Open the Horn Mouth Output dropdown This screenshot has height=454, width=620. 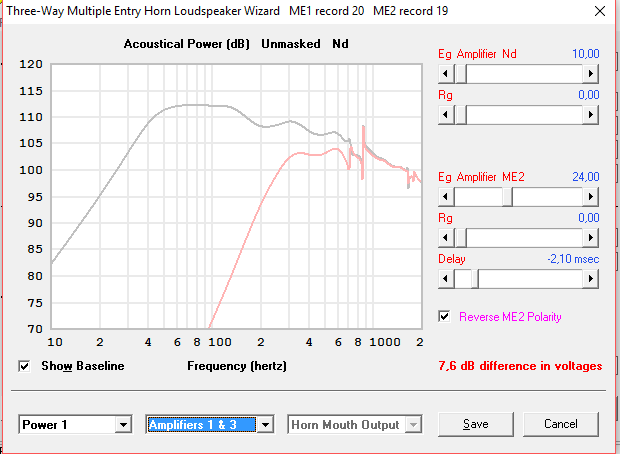414,425
